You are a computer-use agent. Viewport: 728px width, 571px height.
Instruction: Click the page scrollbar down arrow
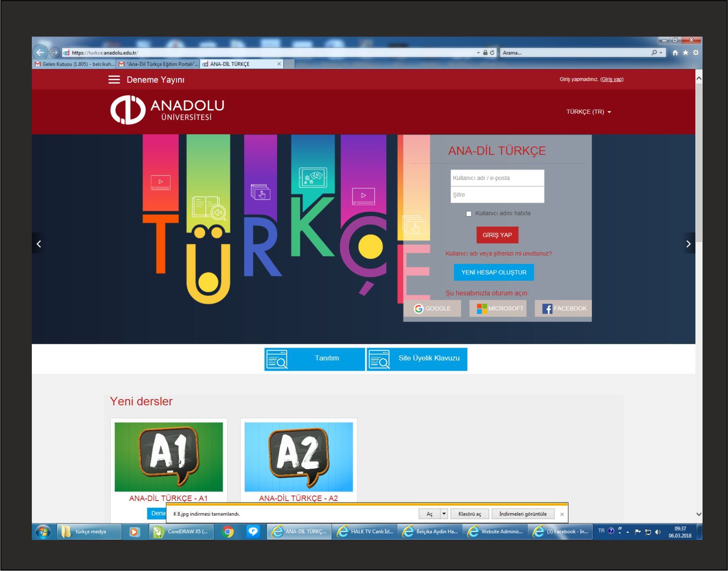[x=699, y=514]
